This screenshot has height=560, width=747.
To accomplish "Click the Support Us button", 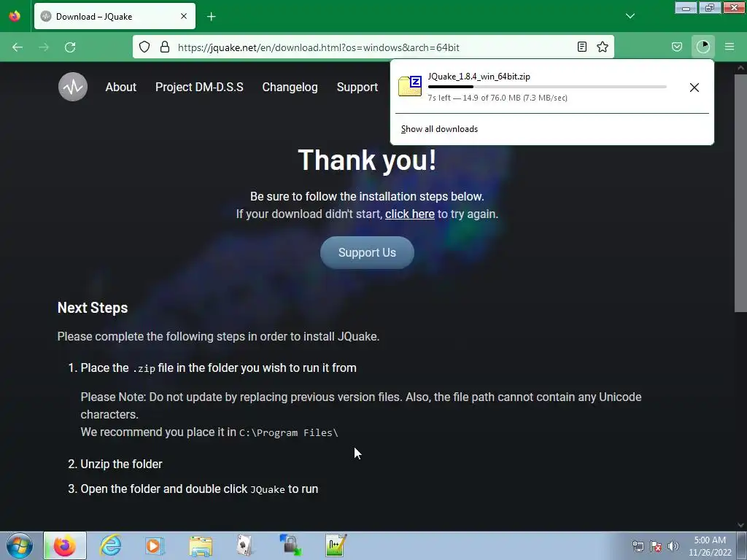I will point(368,252).
